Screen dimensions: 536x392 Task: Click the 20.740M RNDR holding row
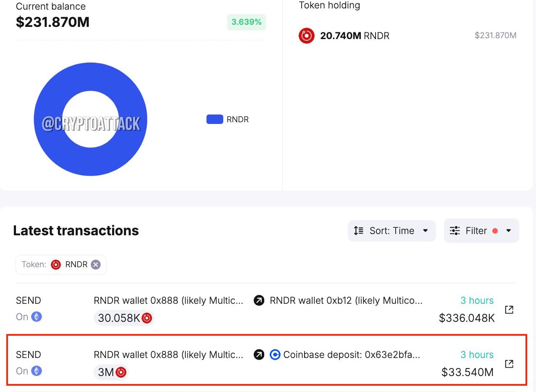407,36
